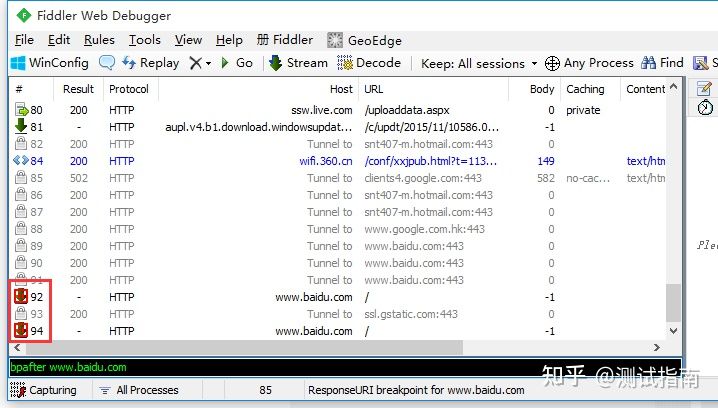Click the horizontal scrollbar right arrow
This screenshot has width=718, height=408.
pyautogui.click(x=657, y=348)
